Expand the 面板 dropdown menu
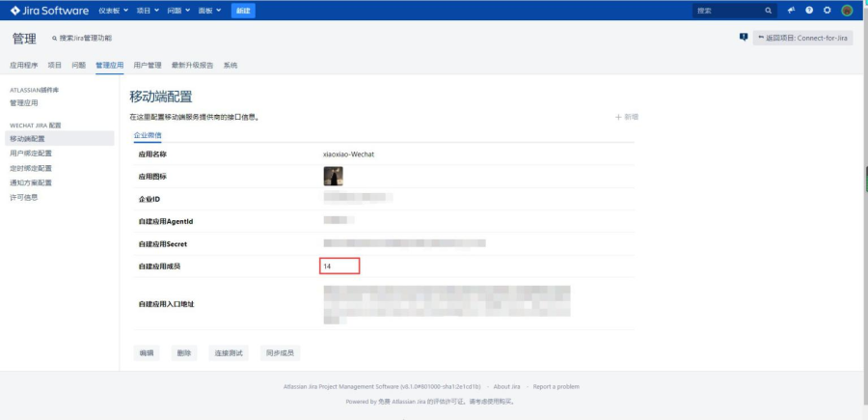The image size is (868, 420). pyautogui.click(x=212, y=10)
